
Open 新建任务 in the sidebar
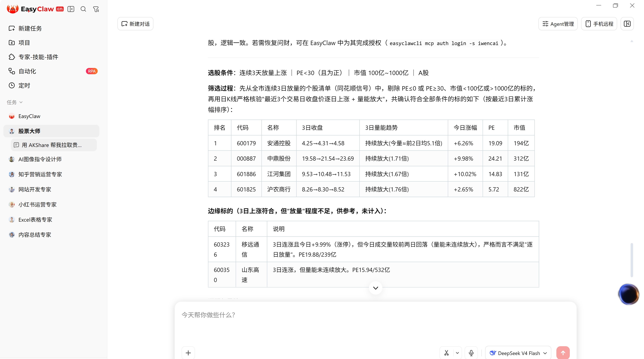coord(51,28)
